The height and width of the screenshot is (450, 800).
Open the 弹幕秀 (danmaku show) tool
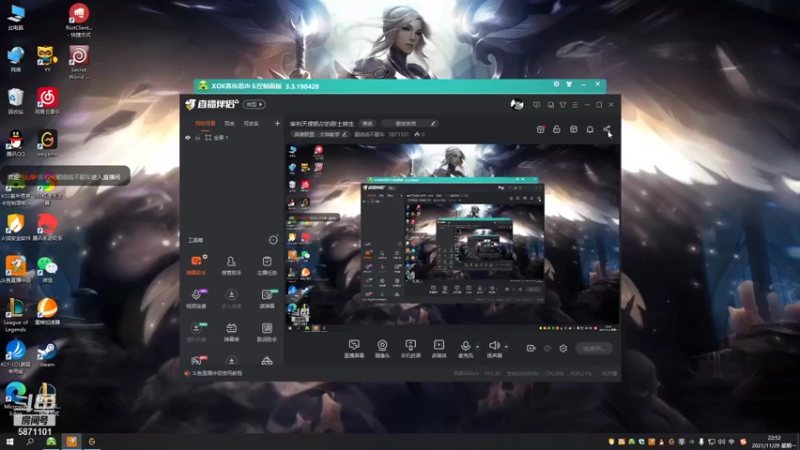click(231, 332)
